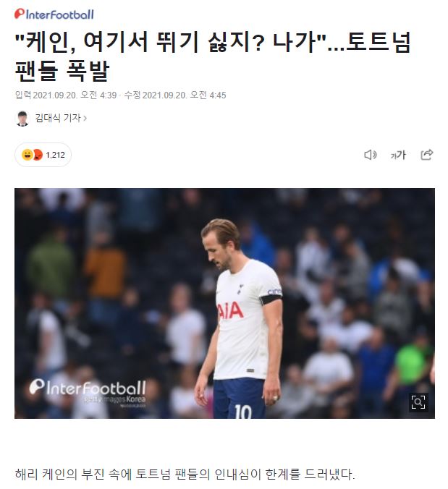Click the AIA sponsor logo on jersey
The image size is (448, 489).
click(x=230, y=310)
